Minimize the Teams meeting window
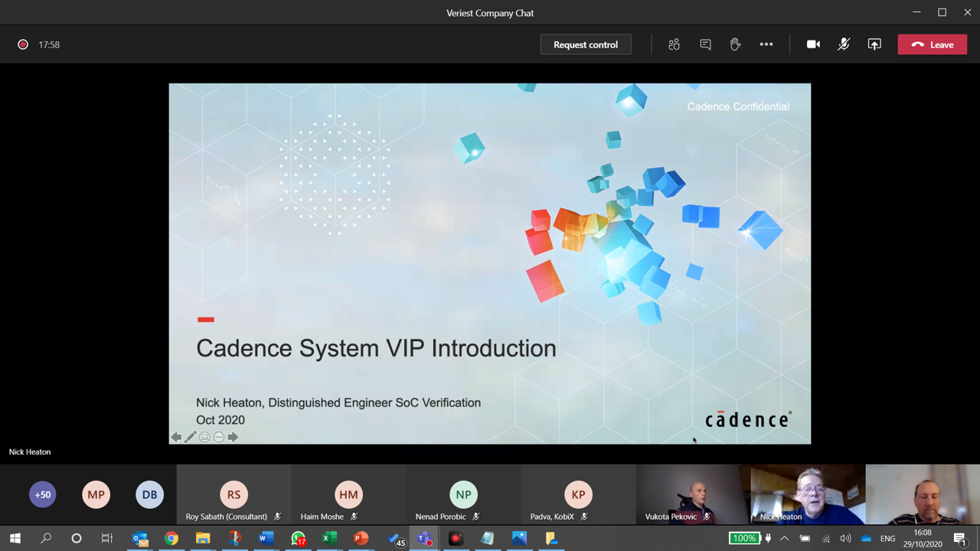980x551 pixels. (x=916, y=12)
